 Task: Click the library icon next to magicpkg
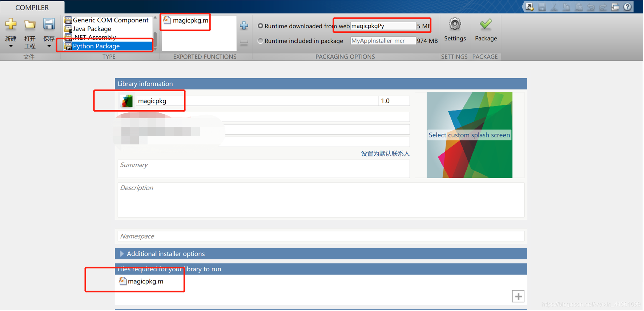[126, 101]
